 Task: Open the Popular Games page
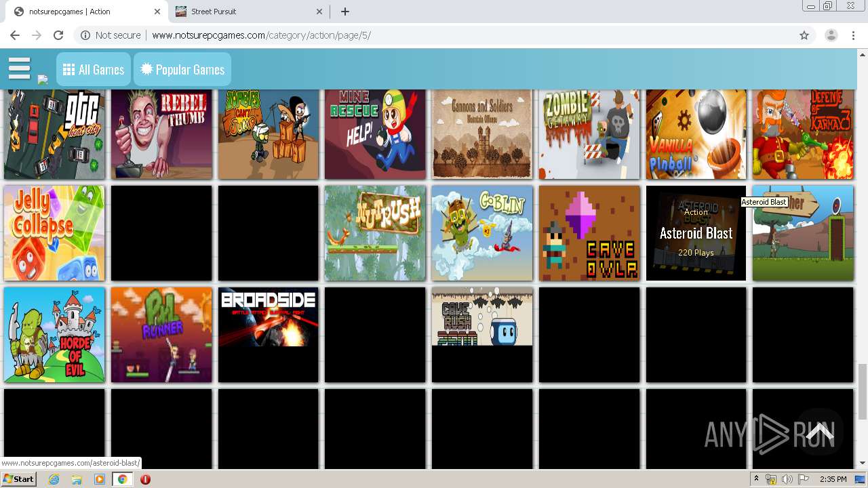tap(182, 70)
